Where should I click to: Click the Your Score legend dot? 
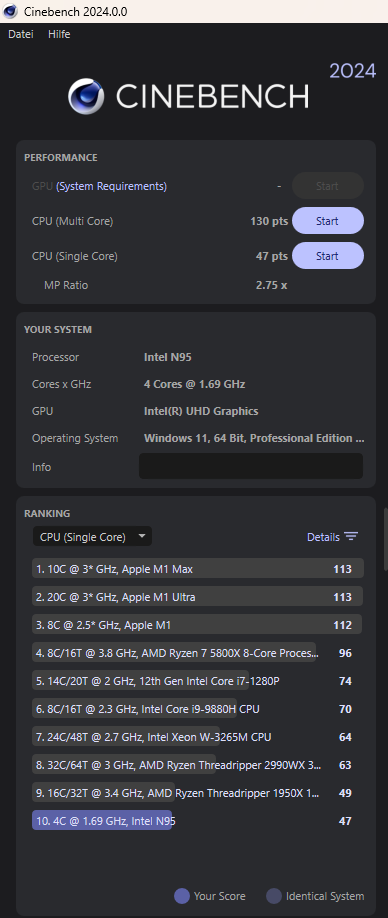[182, 896]
